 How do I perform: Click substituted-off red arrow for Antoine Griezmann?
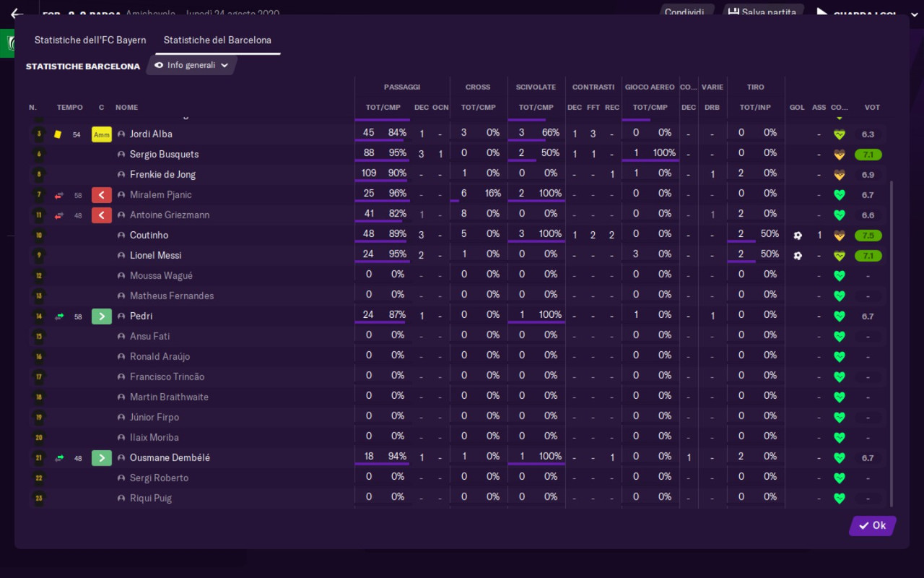point(101,215)
